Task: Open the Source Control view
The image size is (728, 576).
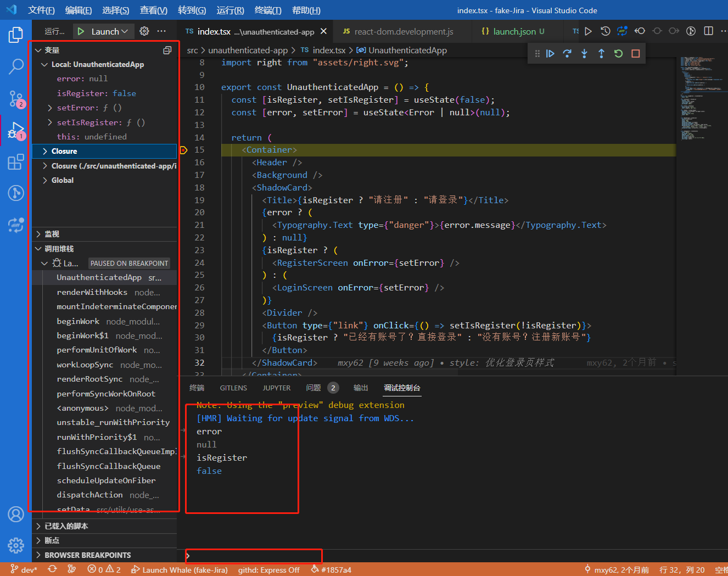Action: [x=16, y=99]
